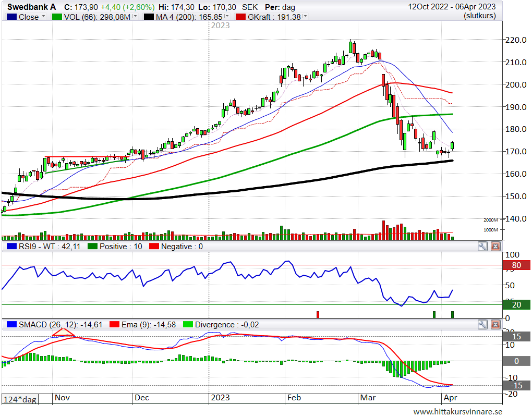Click the 220.0 price axis label
Image resolution: width=532 pixels, height=417 pixels.
click(516, 40)
